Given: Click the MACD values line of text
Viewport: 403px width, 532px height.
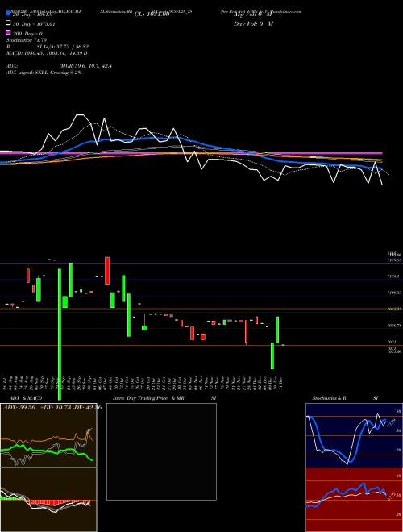Looking at the screenshot, I should point(47,53).
